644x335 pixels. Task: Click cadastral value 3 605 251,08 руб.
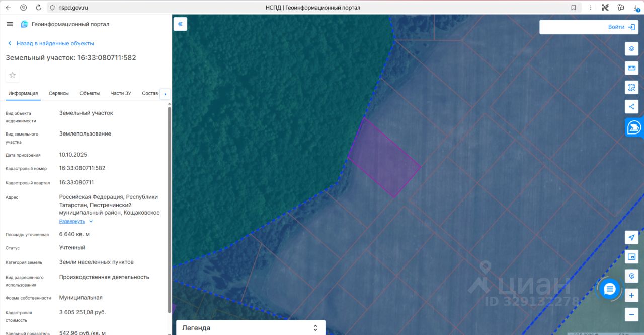(83, 312)
